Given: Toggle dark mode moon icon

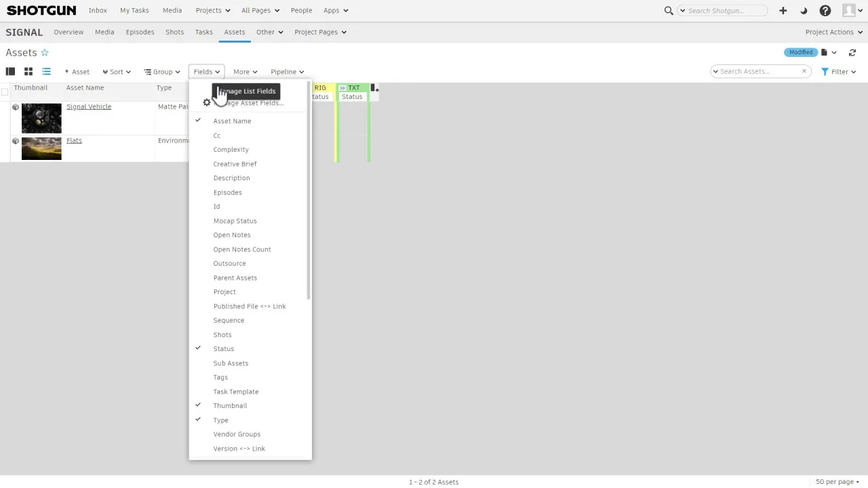Looking at the screenshot, I should [x=804, y=11].
